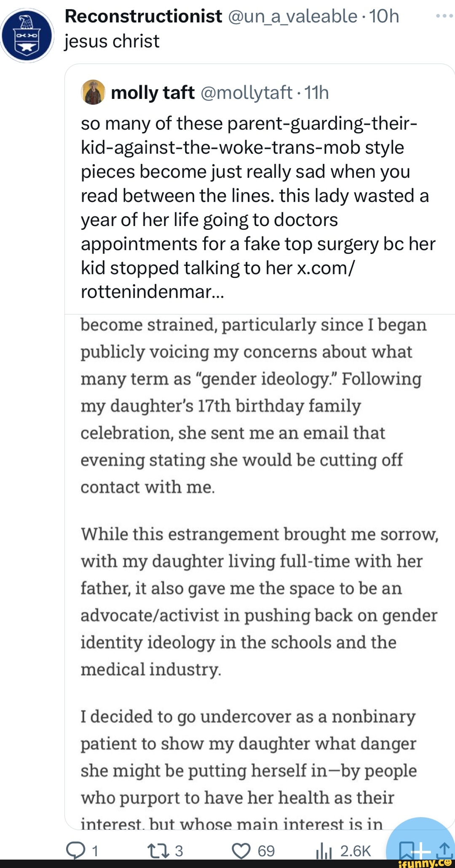The height and width of the screenshot is (868, 455).
Task: Retweet the Reconstructionist post
Action: [158, 850]
